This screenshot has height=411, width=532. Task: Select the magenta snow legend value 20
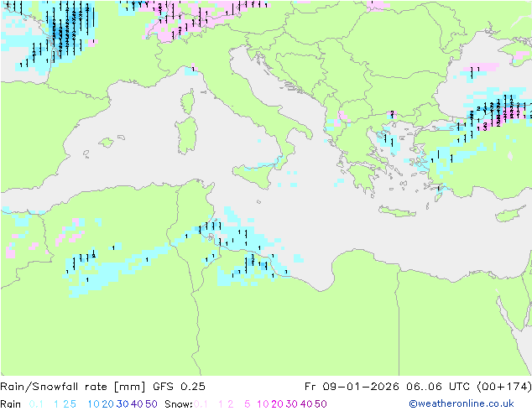[x=277, y=404]
